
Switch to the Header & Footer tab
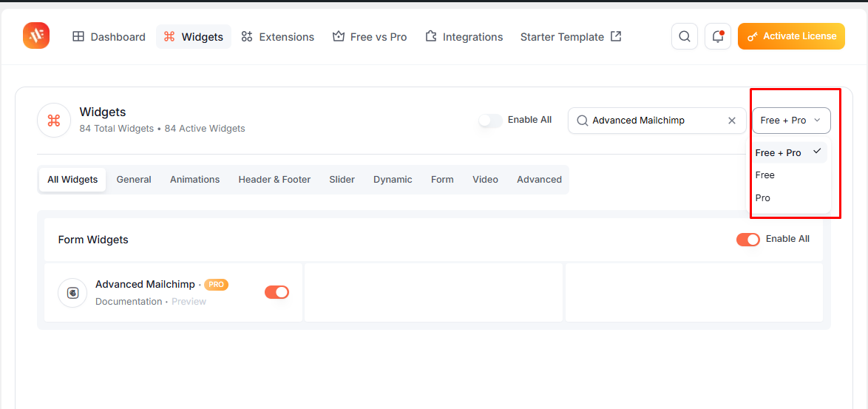tap(274, 180)
